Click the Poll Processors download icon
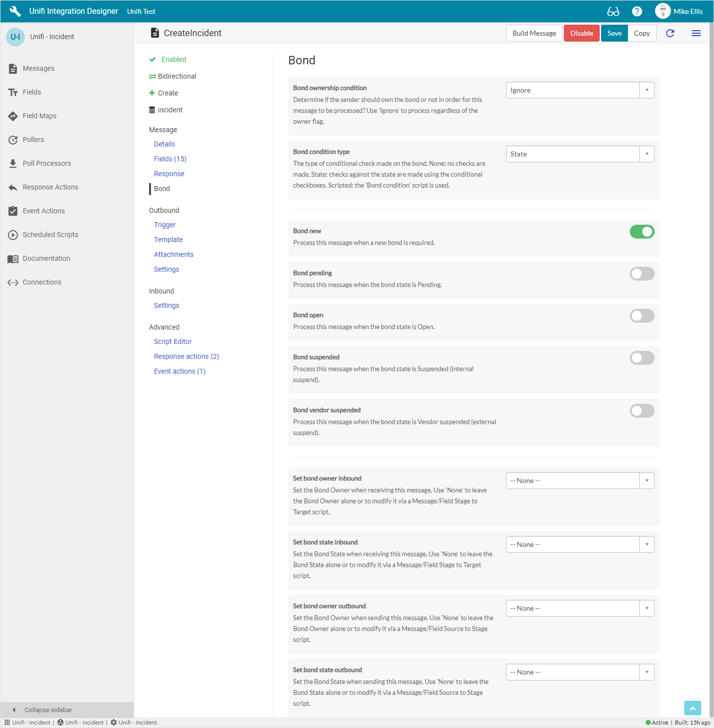 point(13,163)
